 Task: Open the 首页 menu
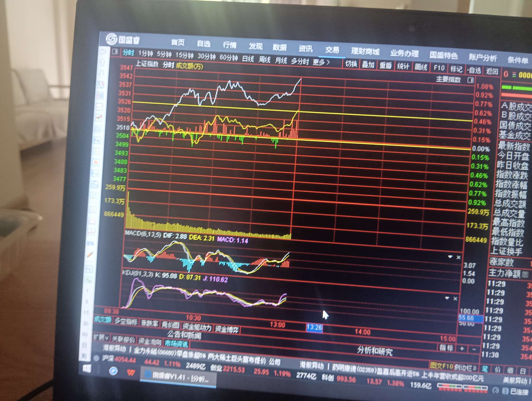pos(178,42)
